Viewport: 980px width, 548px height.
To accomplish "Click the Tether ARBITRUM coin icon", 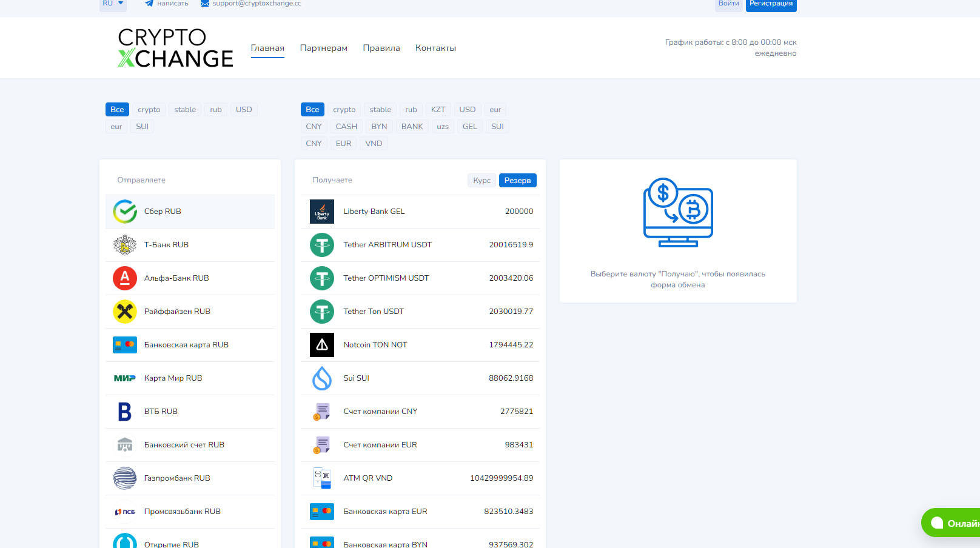I will (322, 245).
